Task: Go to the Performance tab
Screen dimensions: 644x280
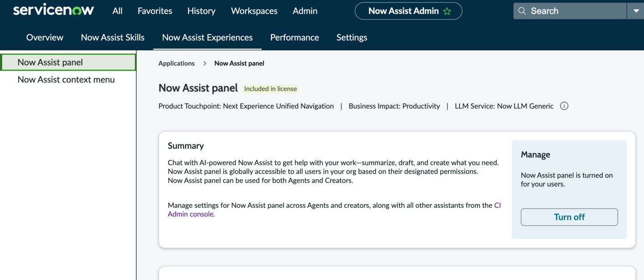Action: pos(295,37)
